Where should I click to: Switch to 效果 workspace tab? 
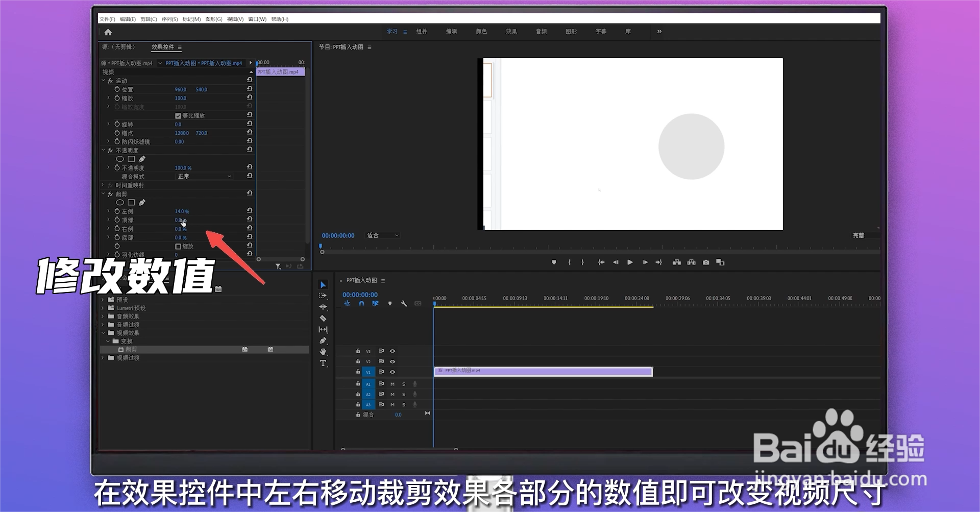tap(511, 32)
